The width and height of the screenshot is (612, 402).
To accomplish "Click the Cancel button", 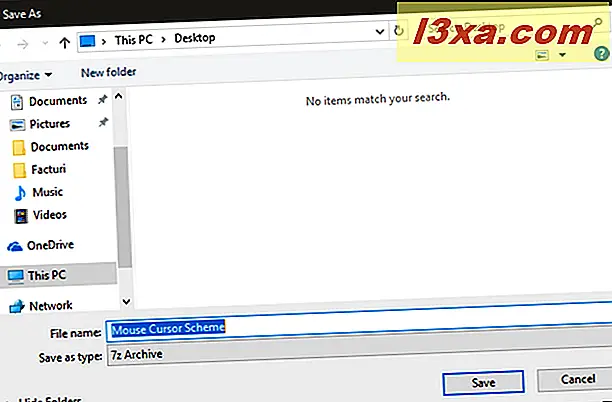I will 575,380.
